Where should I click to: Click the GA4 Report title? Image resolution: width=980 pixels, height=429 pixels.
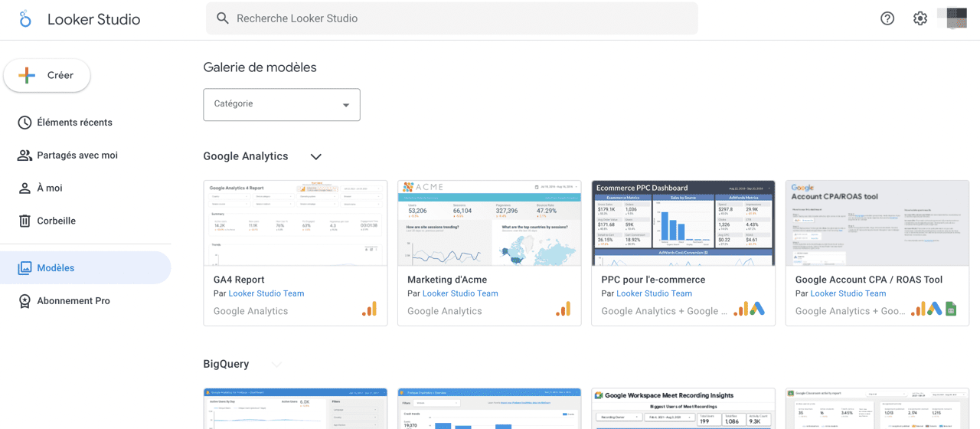239,280
